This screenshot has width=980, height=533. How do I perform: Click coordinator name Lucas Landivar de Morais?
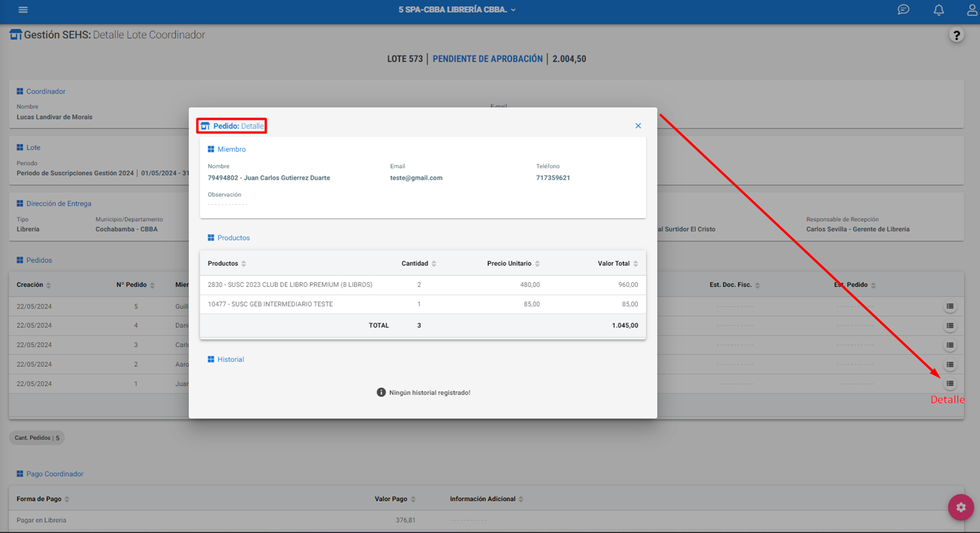click(x=55, y=117)
